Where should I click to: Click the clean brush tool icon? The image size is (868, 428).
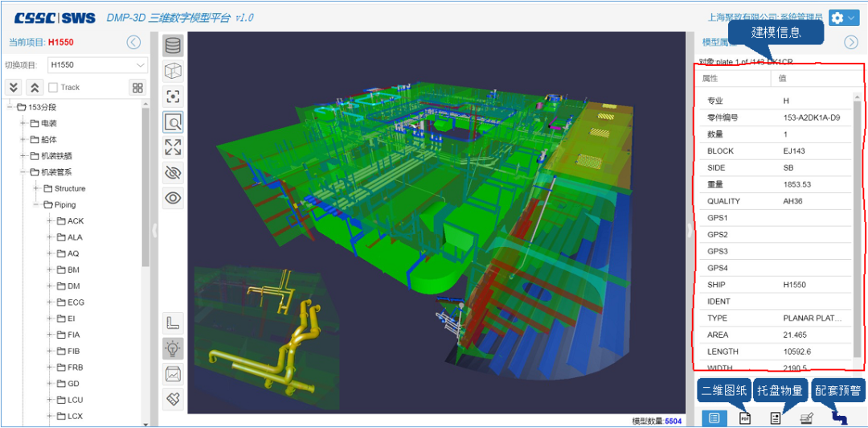173,399
